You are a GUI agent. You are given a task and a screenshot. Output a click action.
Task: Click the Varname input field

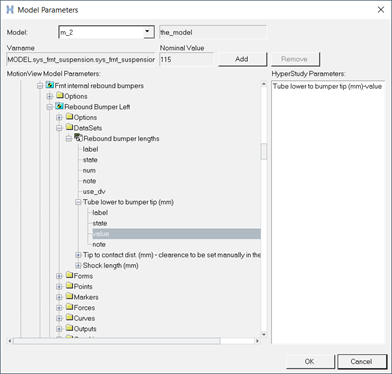pyautogui.click(x=81, y=59)
